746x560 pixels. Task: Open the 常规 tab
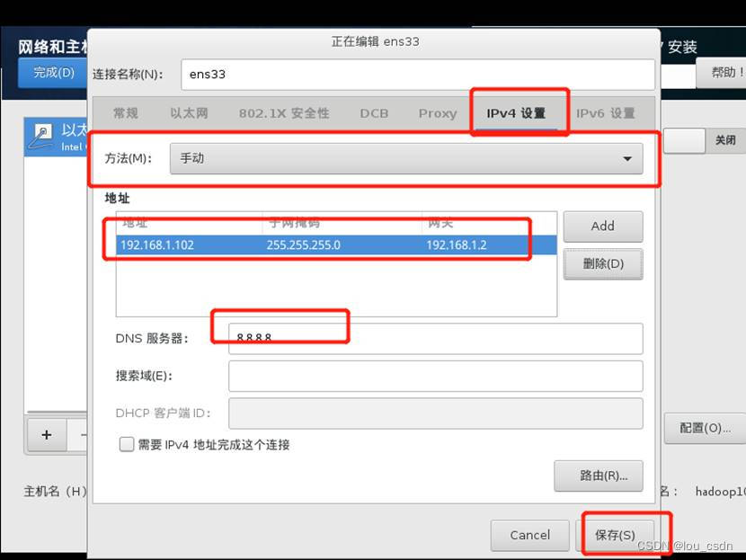[126, 113]
